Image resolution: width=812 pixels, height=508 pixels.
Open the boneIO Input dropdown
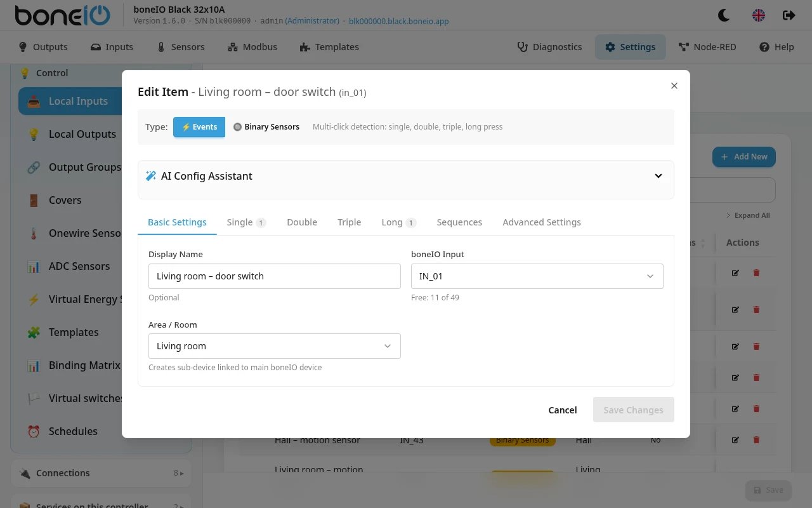[x=537, y=276]
